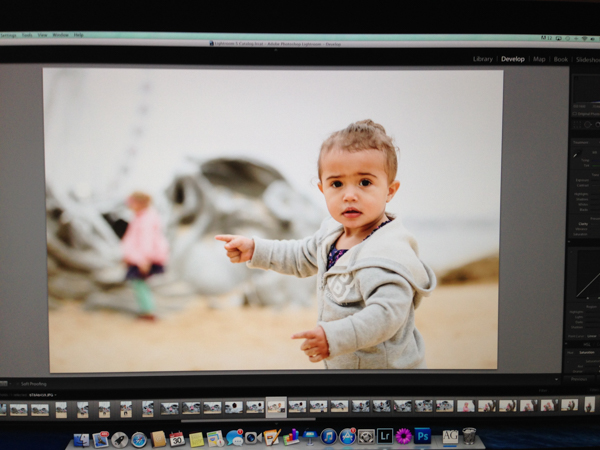Switch to the Book module

(x=561, y=59)
